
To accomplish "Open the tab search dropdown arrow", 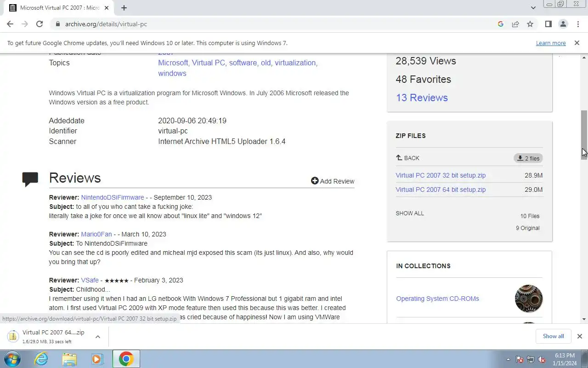I will pyautogui.click(x=533, y=8).
